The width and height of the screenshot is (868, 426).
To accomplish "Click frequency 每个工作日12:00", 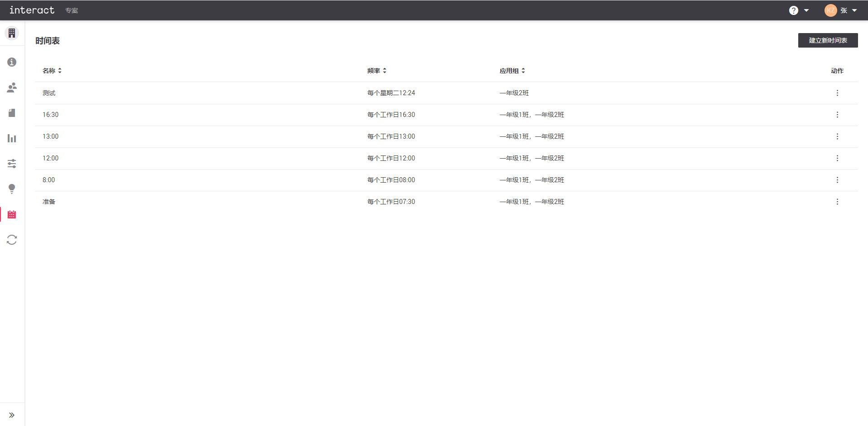I will (391, 158).
